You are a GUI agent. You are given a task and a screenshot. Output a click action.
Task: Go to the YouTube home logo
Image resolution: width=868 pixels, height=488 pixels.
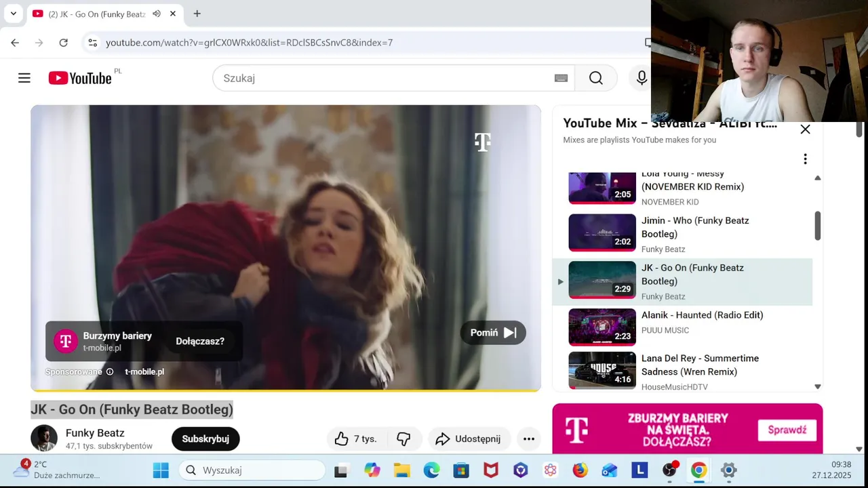[x=80, y=78]
